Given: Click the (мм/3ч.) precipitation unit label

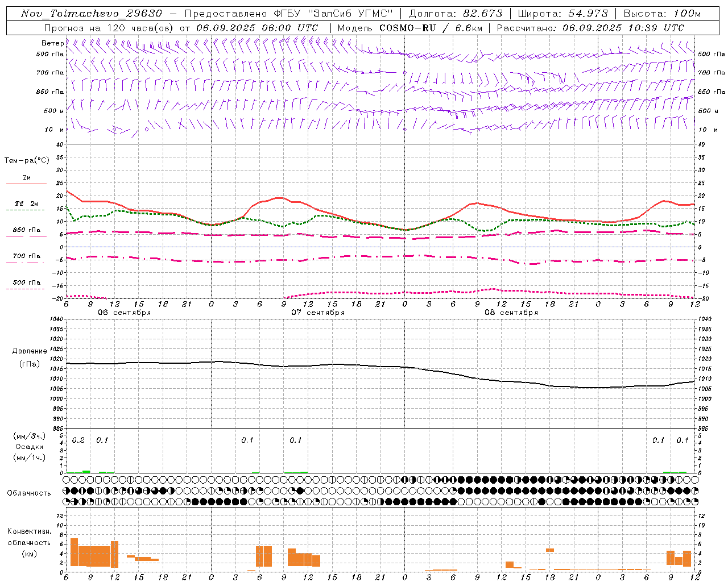Looking at the screenshot, I should click(30, 436).
